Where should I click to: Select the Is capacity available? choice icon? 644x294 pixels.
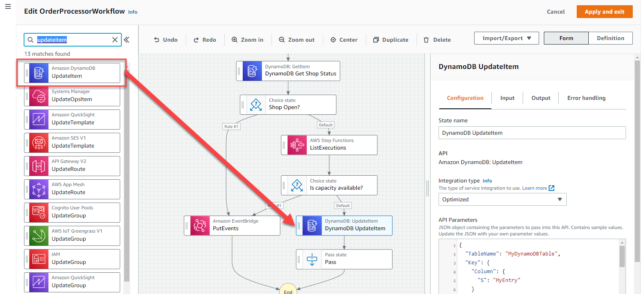point(297,185)
